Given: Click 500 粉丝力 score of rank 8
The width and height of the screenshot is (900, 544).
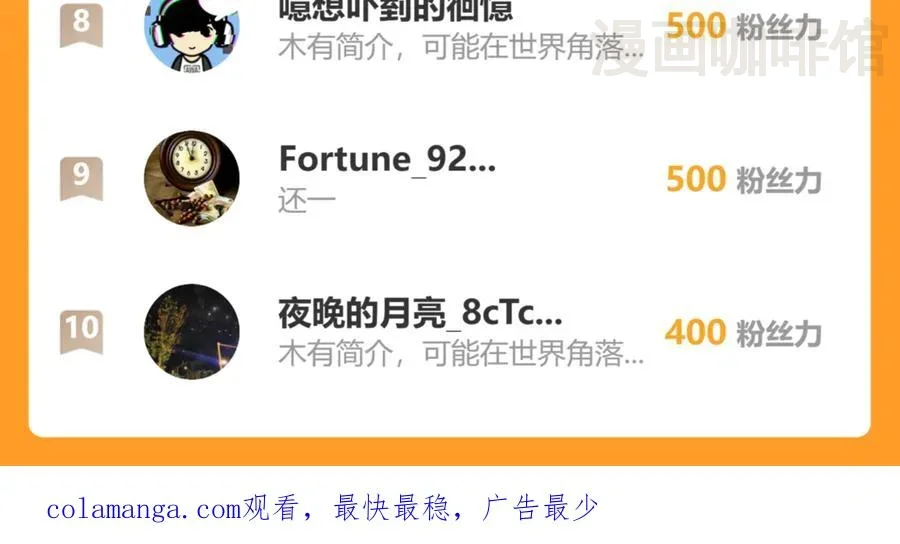Looking at the screenshot, I should pos(744,26).
